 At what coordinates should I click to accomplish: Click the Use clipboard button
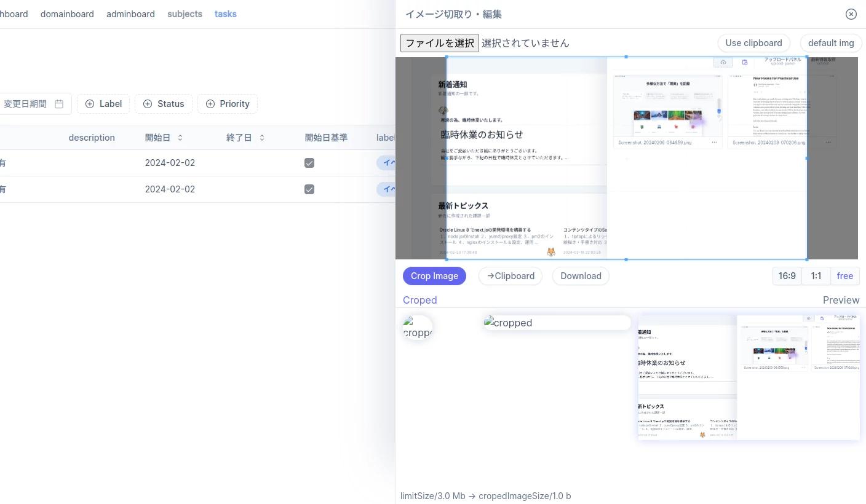(x=753, y=43)
